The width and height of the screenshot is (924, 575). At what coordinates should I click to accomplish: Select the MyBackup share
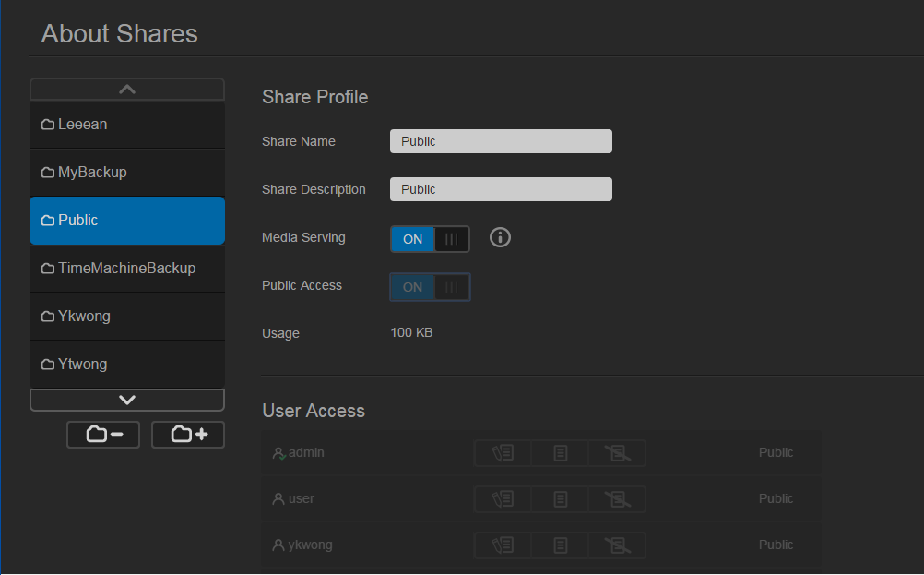pyautogui.click(x=127, y=173)
